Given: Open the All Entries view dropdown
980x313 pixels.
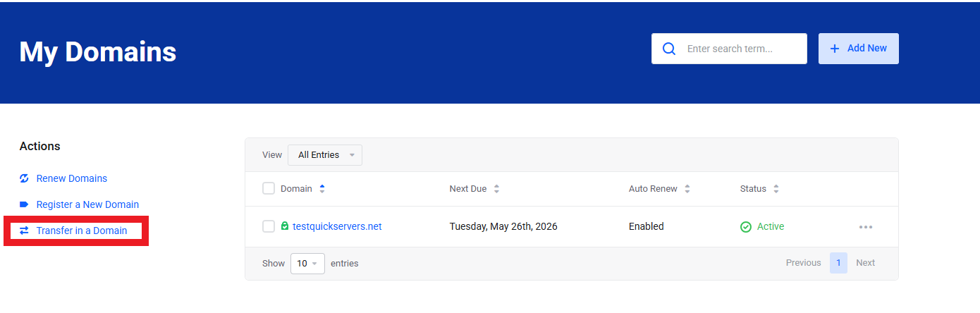Looking at the screenshot, I should 325,155.
